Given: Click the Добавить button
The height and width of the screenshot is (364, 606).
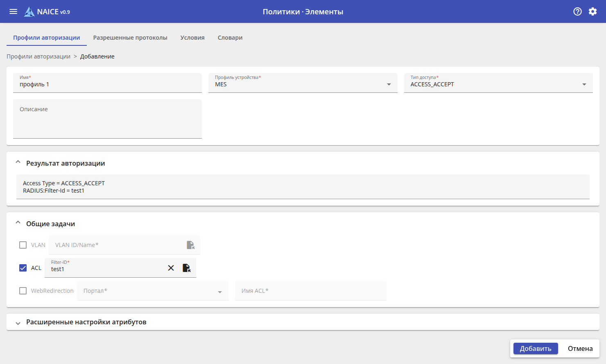Looking at the screenshot, I should (x=535, y=348).
